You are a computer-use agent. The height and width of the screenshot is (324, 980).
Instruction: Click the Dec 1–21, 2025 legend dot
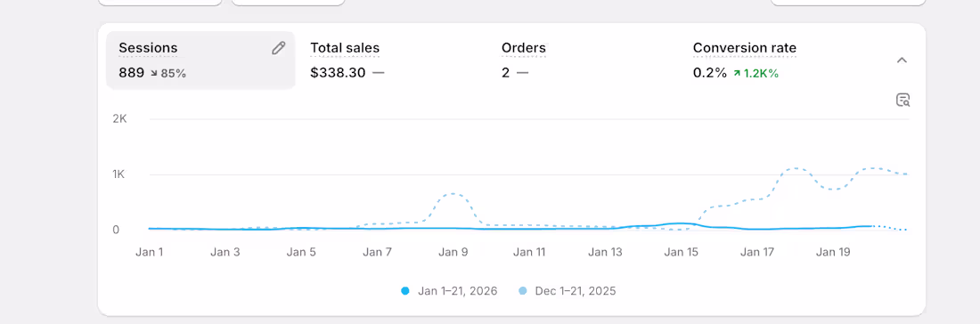tap(522, 291)
